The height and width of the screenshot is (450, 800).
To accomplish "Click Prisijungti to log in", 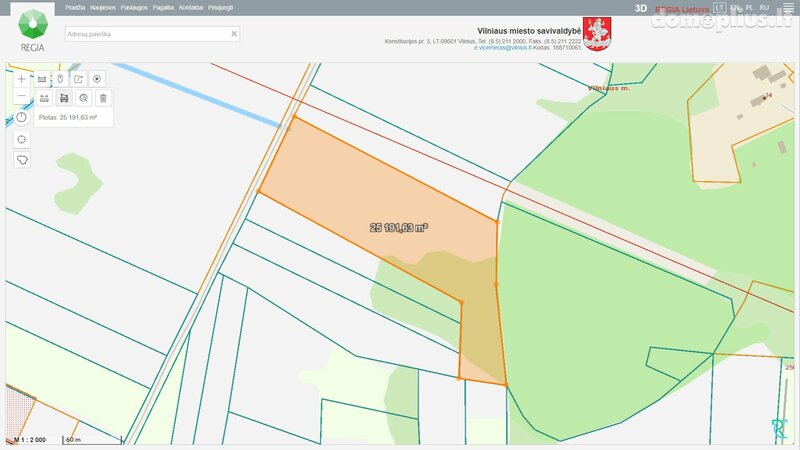I will coord(220,8).
